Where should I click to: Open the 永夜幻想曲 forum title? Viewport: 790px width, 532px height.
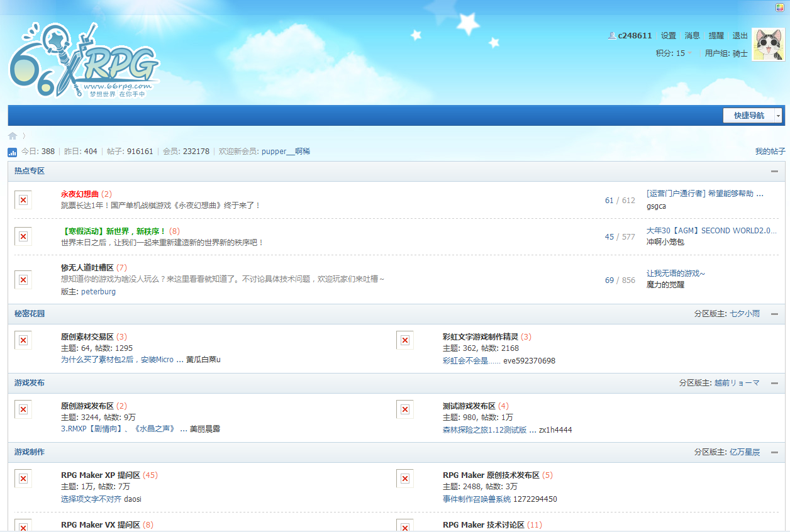coord(80,194)
